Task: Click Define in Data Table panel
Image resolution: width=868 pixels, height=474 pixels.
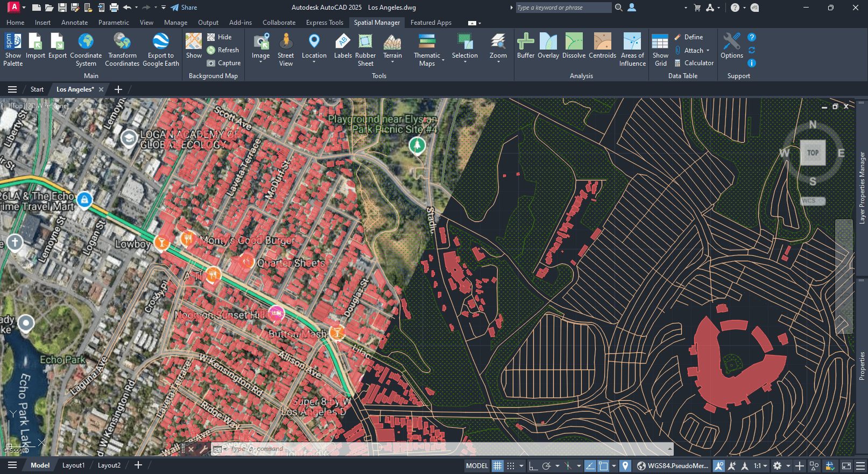Action: click(689, 37)
